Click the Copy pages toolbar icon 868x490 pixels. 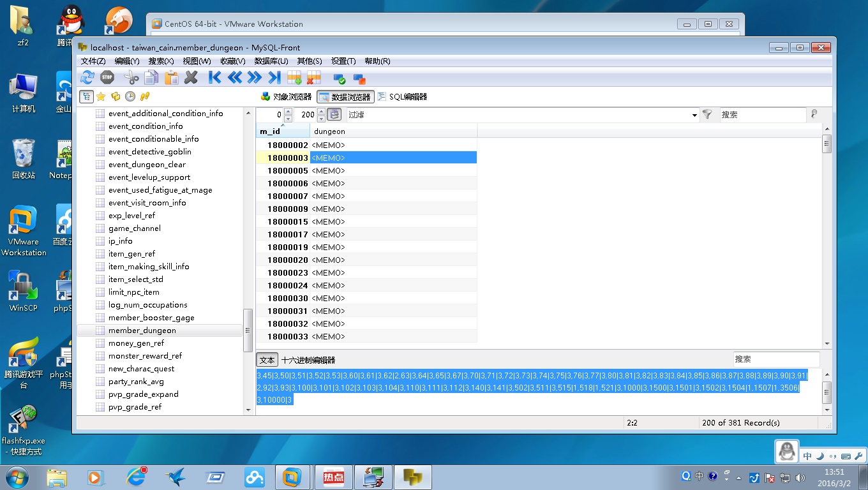coord(151,78)
